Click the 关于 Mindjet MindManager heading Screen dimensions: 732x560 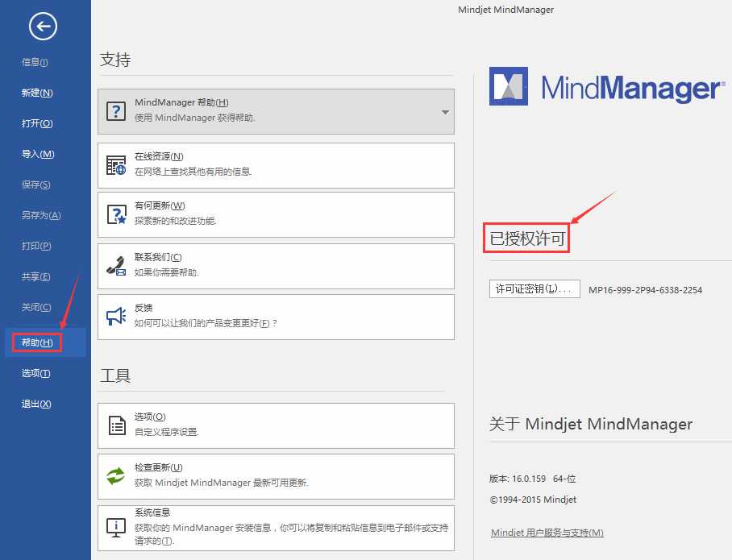click(x=591, y=424)
